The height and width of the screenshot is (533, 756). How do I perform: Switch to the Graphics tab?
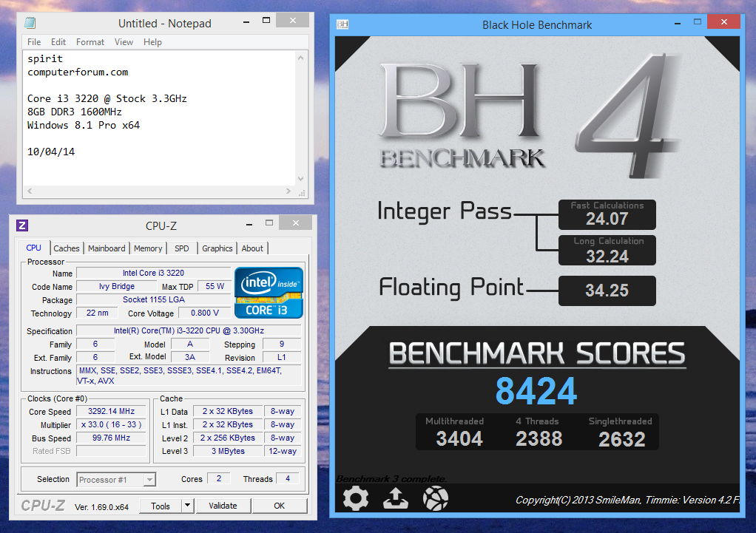(x=217, y=248)
